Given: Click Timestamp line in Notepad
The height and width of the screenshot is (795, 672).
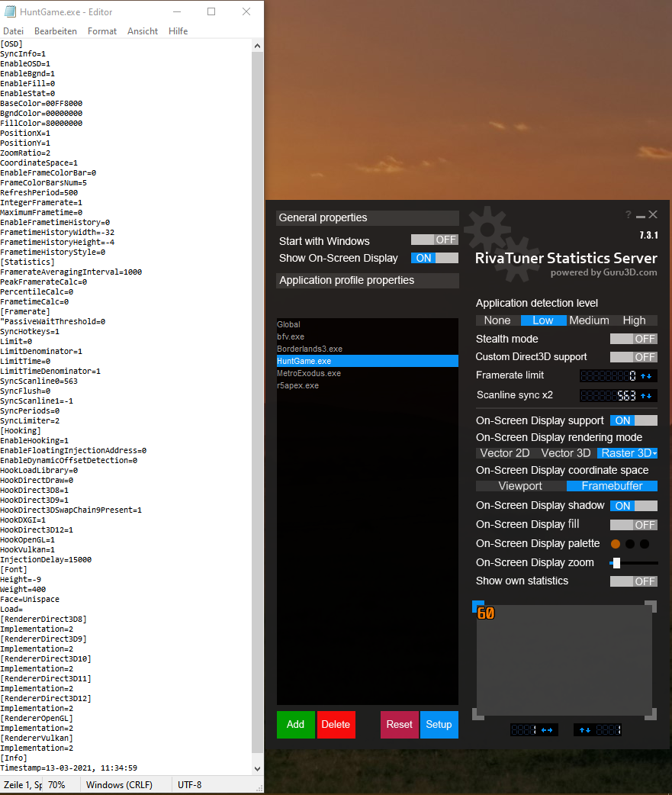Looking at the screenshot, I should click(69, 768).
